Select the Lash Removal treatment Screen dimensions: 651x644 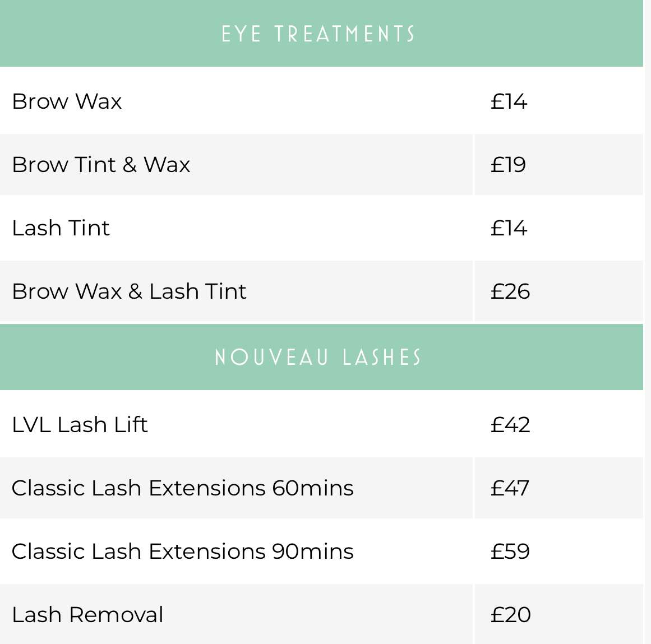click(x=87, y=614)
